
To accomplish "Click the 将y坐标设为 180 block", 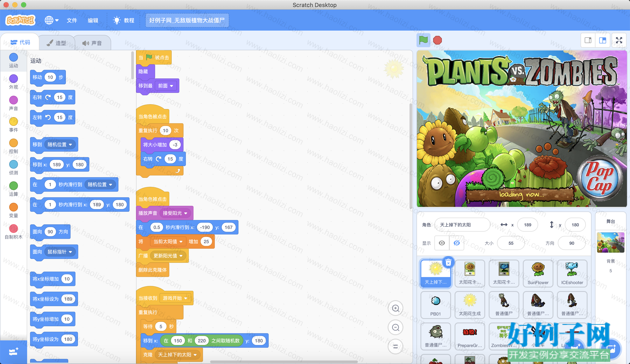I will pos(54,339).
